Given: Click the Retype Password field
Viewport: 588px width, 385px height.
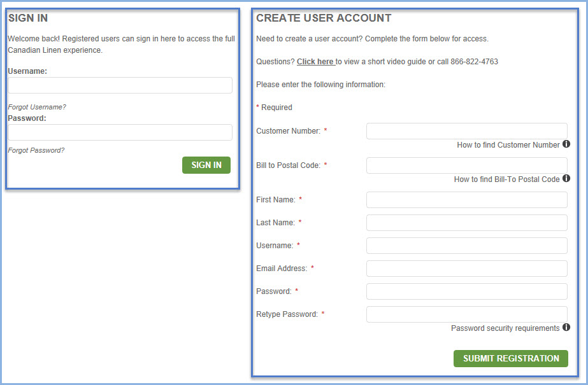Looking at the screenshot, I should [466, 314].
